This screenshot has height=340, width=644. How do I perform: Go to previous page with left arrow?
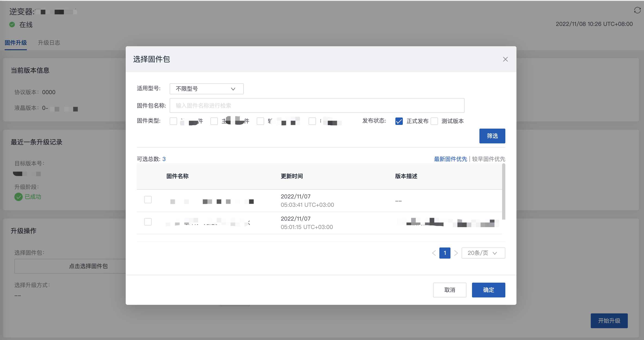(x=434, y=253)
